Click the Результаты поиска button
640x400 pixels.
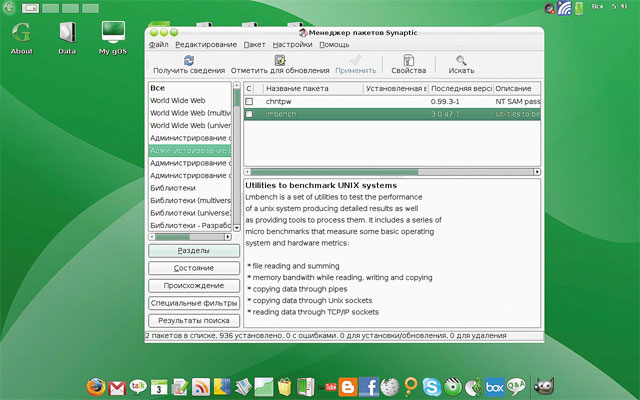[194, 321]
